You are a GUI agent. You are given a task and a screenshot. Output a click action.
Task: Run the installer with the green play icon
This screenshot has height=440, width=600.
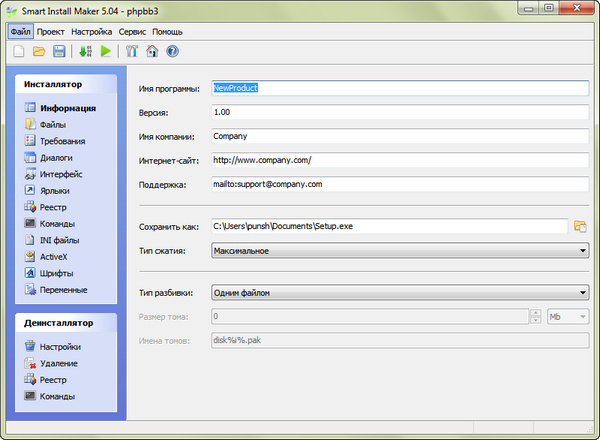(105, 51)
